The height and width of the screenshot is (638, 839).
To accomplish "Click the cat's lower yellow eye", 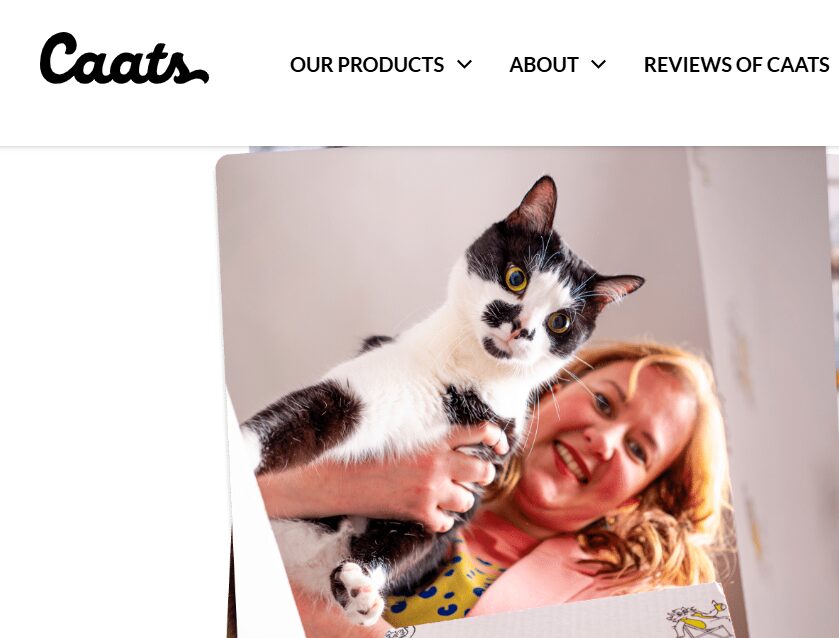I will tap(559, 322).
